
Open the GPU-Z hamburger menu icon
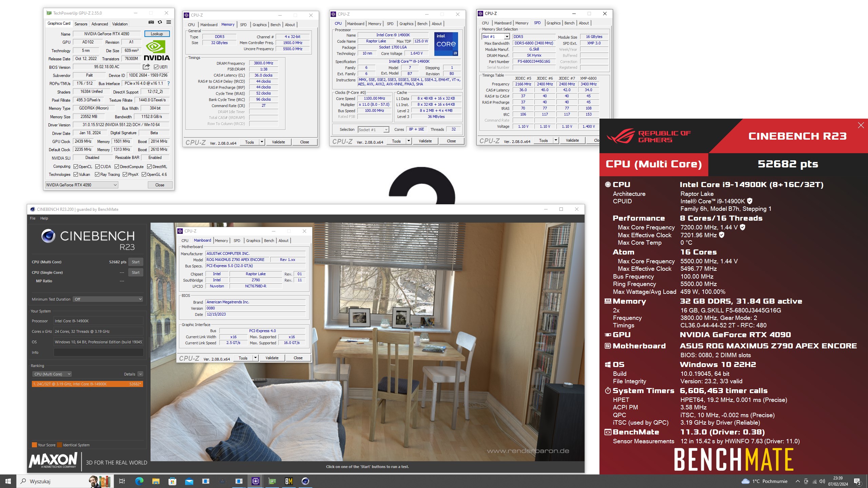[x=169, y=22]
